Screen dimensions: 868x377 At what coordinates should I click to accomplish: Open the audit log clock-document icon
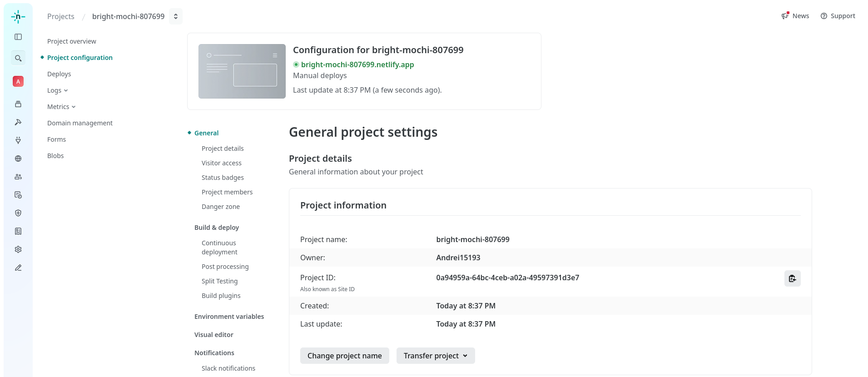point(18,195)
